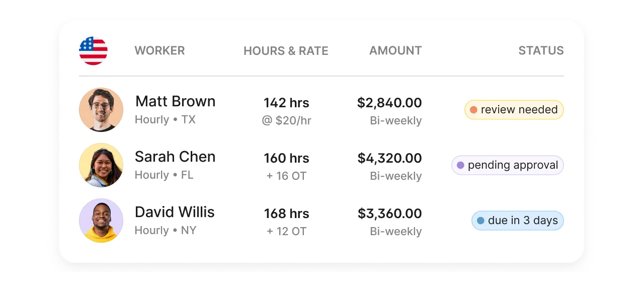Click the 168 hrs entry
The image size is (644, 282).
click(286, 214)
